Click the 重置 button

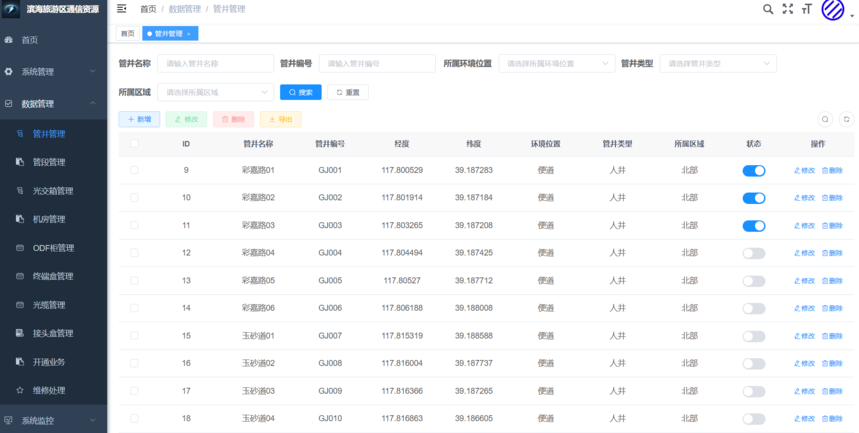[348, 92]
